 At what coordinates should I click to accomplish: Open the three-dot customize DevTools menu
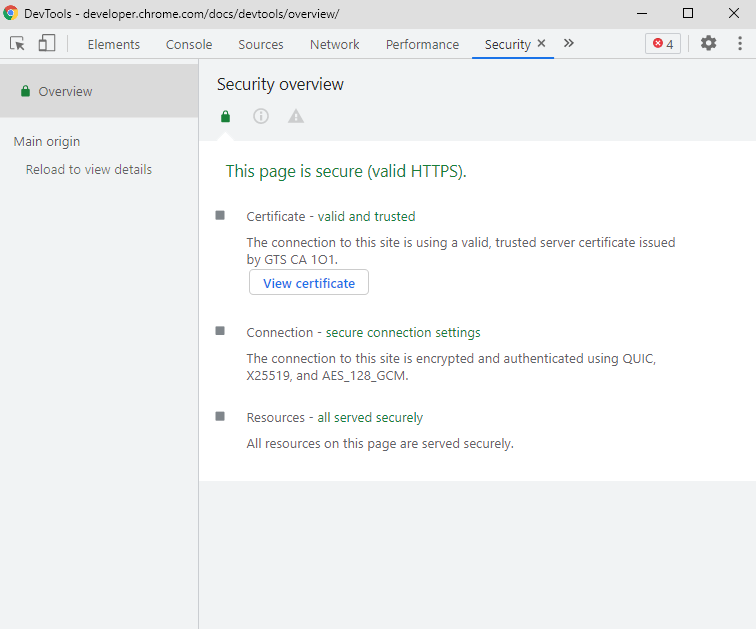(740, 44)
